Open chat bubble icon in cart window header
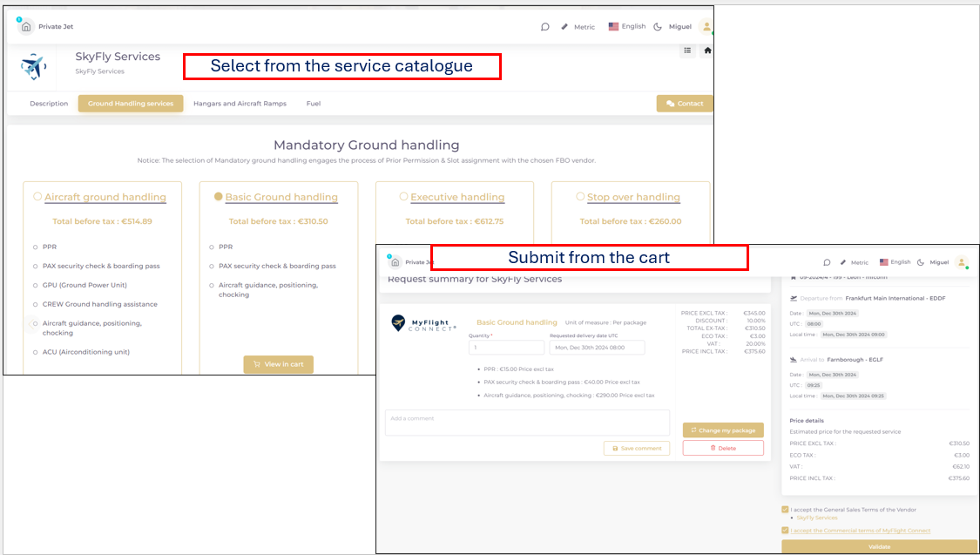The image size is (980, 555). [x=827, y=262]
